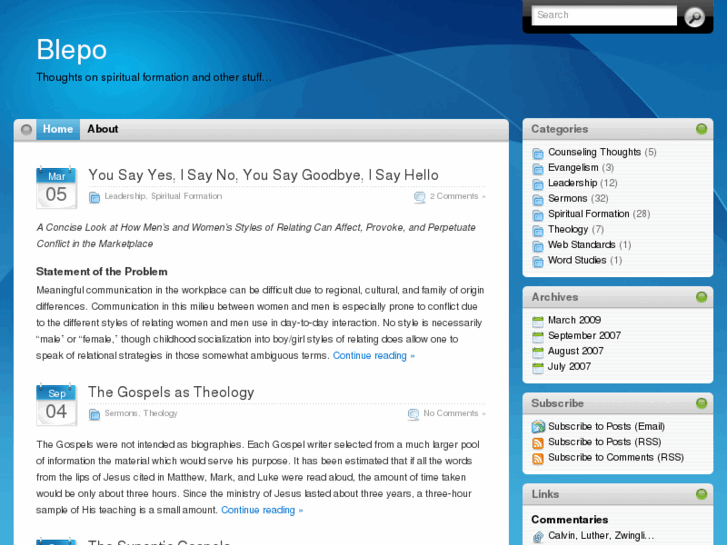Screen dimensions: 727x545
Task: Switch to the Home tab
Action: pyautogui.click(x=58, y=129)
